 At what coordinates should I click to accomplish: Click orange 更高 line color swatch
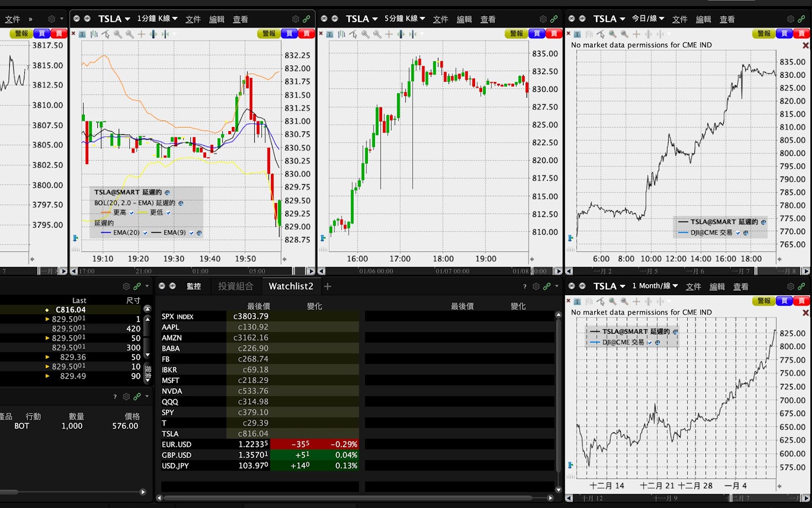[x=106, y=213]
